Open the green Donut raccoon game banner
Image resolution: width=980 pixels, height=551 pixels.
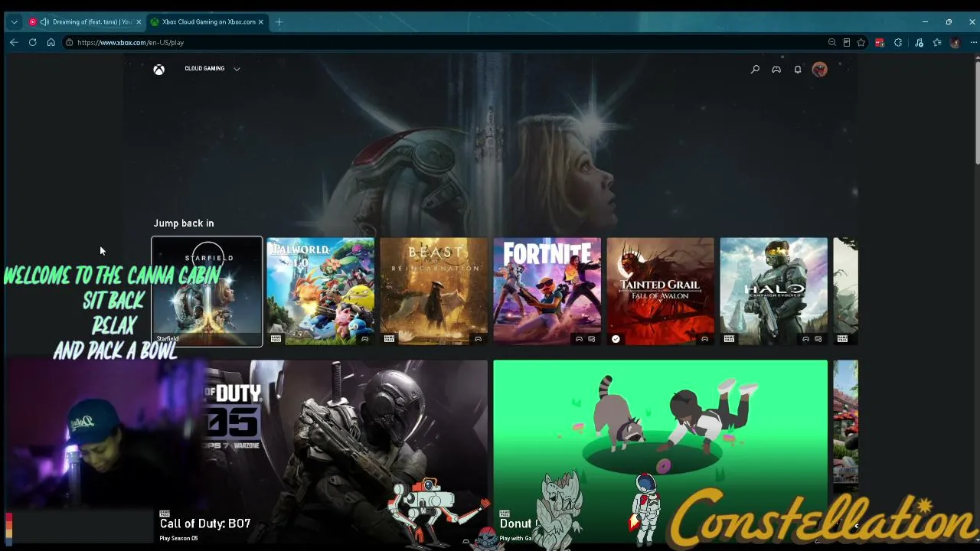pyautogui.click(x=661, y=453)
